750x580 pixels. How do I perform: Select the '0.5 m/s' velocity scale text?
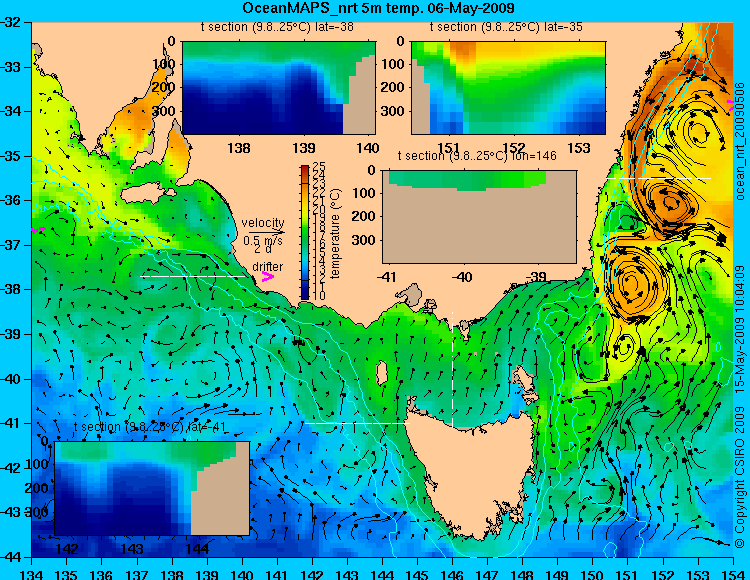coord(263,241)
